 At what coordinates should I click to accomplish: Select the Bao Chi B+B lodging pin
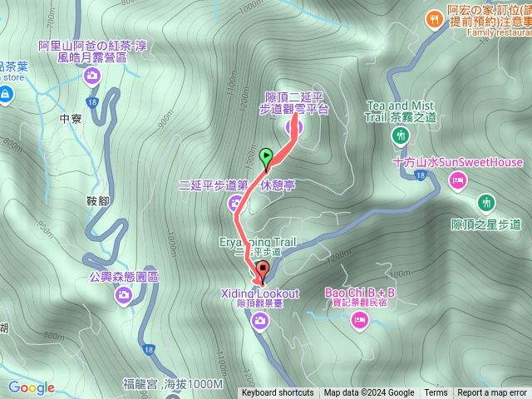(x=360, y=321)
